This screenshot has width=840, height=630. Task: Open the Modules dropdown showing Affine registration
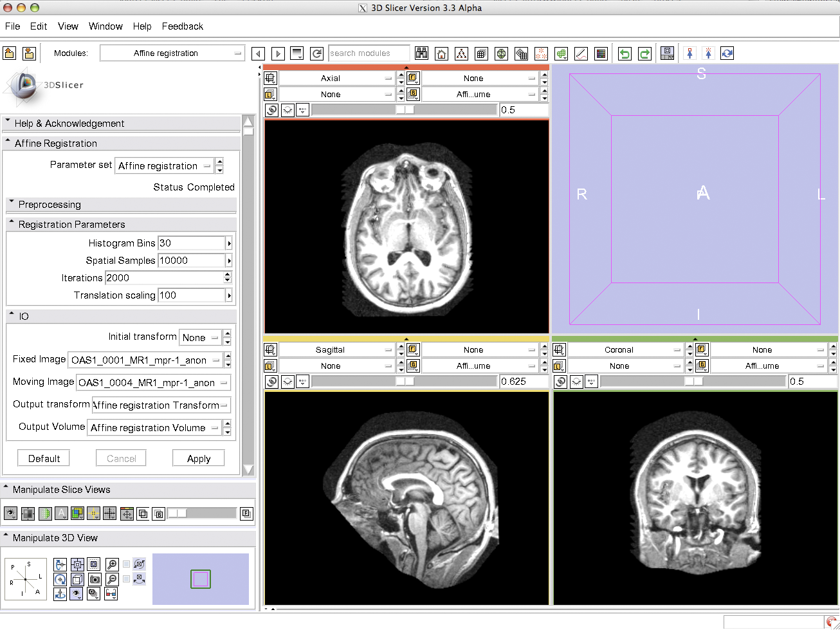pyautogui.click(x=172, y=53)
